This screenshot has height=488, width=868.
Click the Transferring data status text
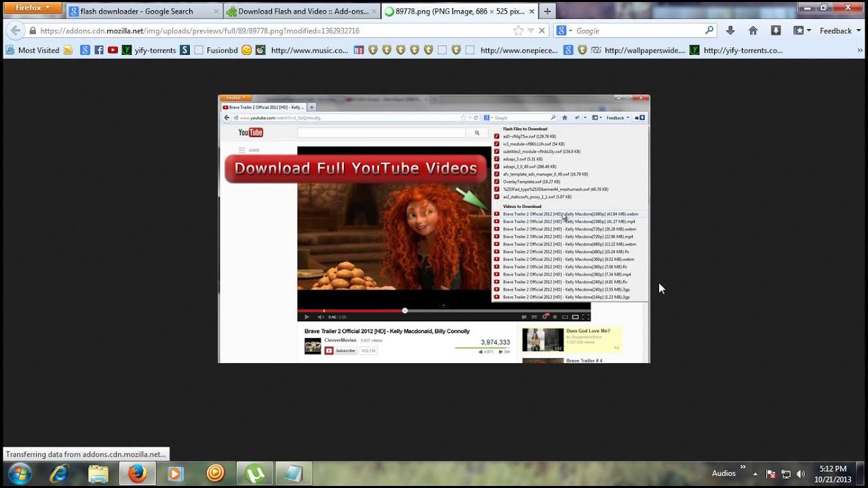click(85, 454)
